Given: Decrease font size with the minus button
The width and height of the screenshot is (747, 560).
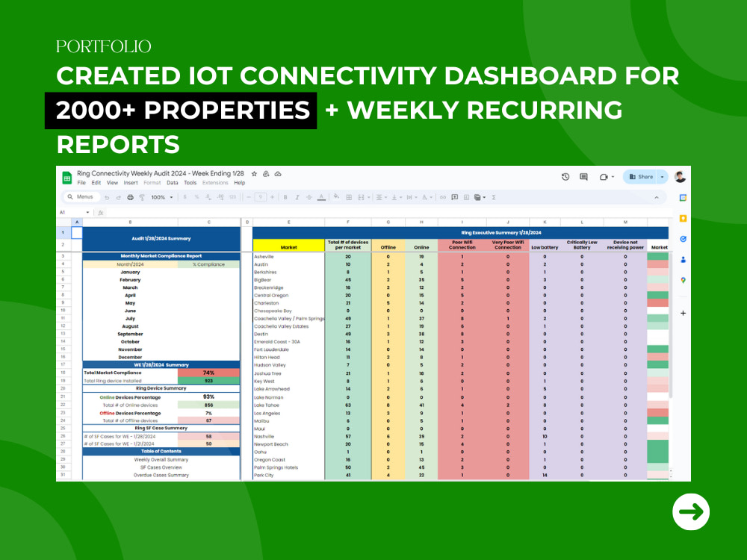Looking at the screenshot, I should coord(248,197).
